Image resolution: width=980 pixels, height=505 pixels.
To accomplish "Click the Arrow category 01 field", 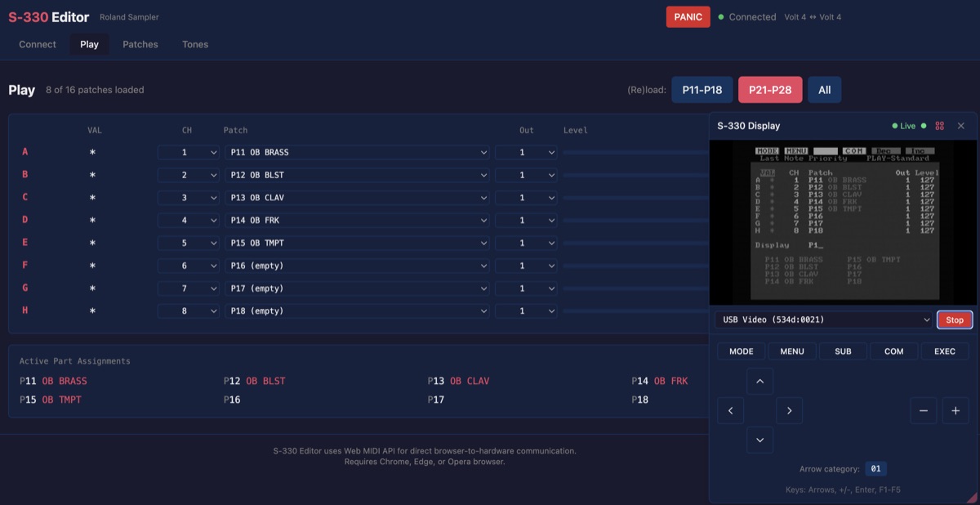I will (875, 469).
